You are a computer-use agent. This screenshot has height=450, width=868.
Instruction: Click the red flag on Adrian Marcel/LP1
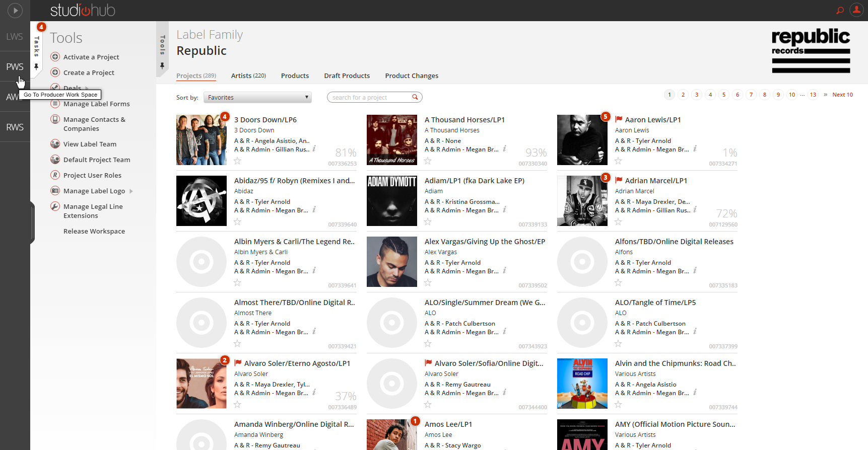(x=619, y=180)
